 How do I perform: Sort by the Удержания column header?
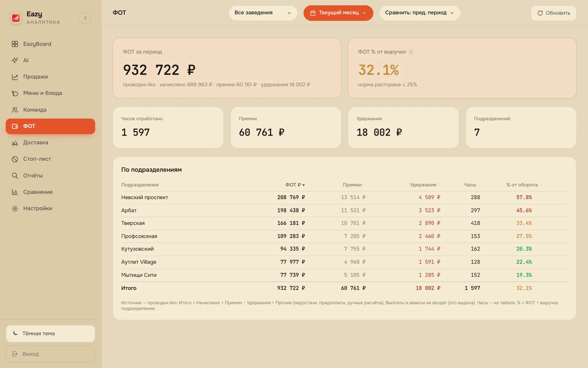coord(425,185)
